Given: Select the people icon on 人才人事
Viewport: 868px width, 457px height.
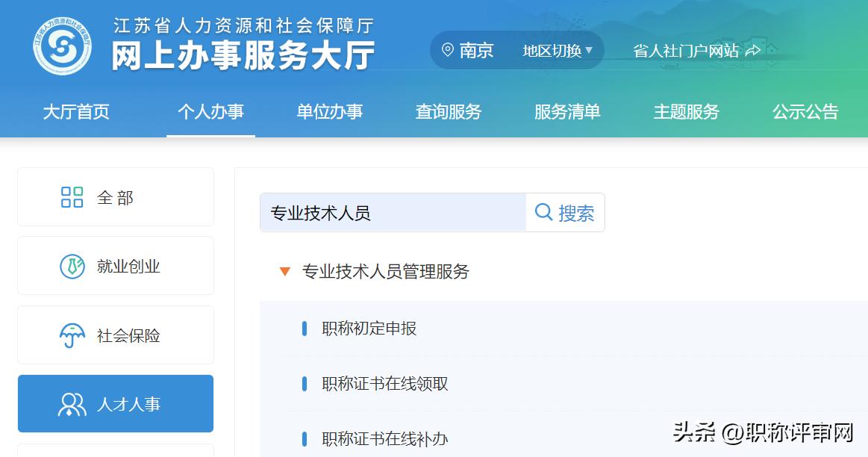Looking at the screenshot, I should coord(72,403).
